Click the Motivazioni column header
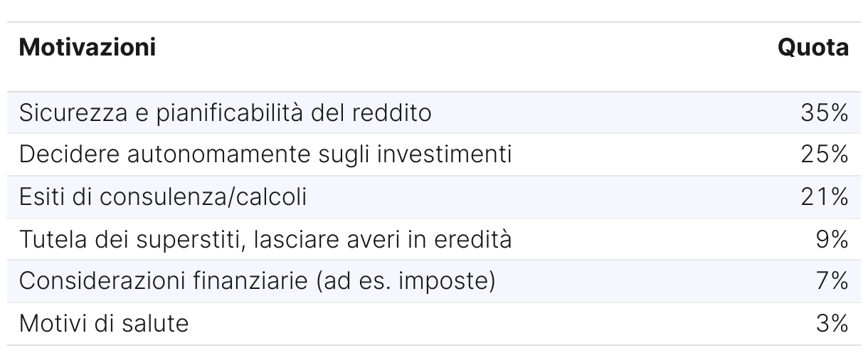 click(88, 48)
